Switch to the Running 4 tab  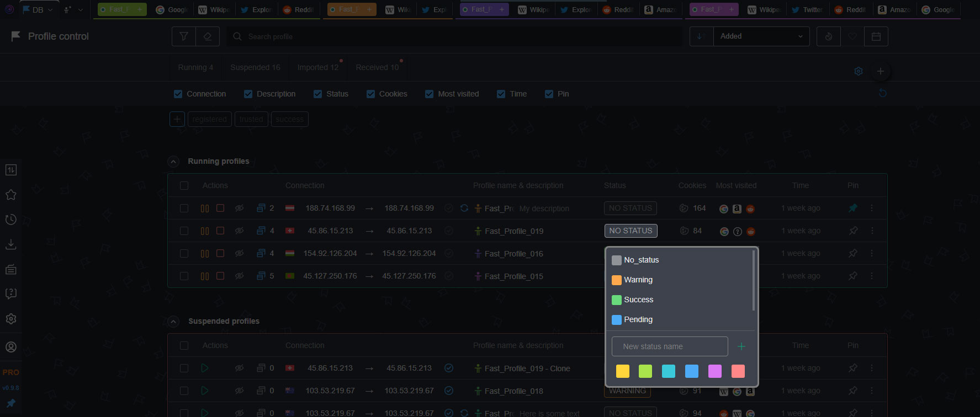click(195, 67)
